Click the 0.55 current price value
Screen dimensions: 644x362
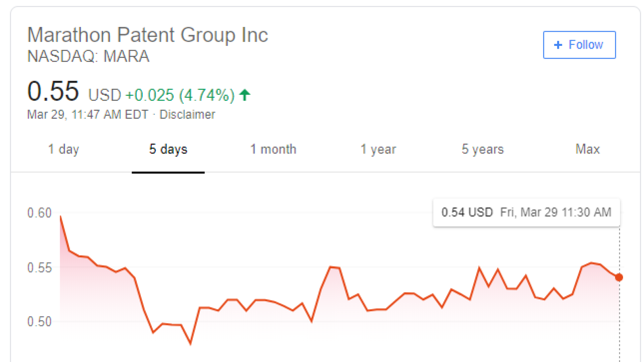[x=53, y=91]
